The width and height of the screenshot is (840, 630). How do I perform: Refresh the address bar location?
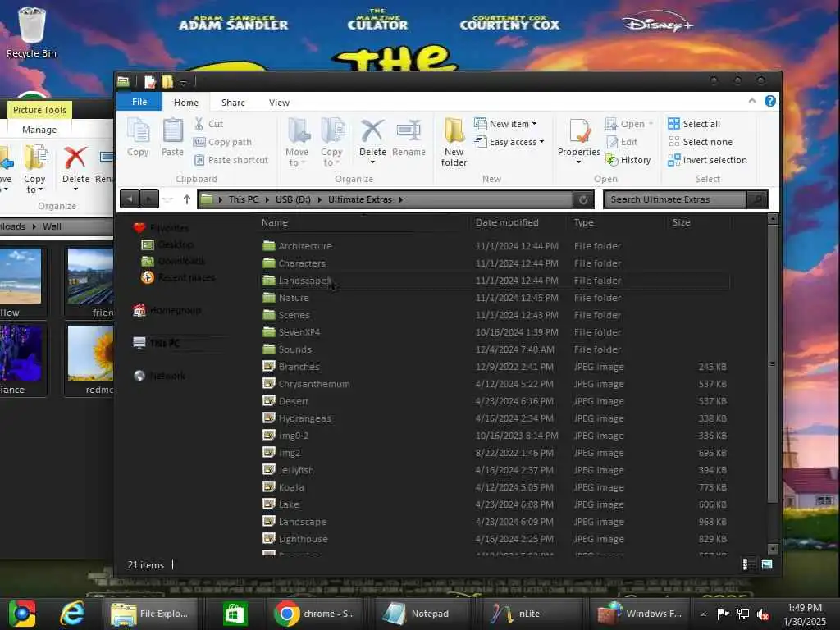pos(583,199)
